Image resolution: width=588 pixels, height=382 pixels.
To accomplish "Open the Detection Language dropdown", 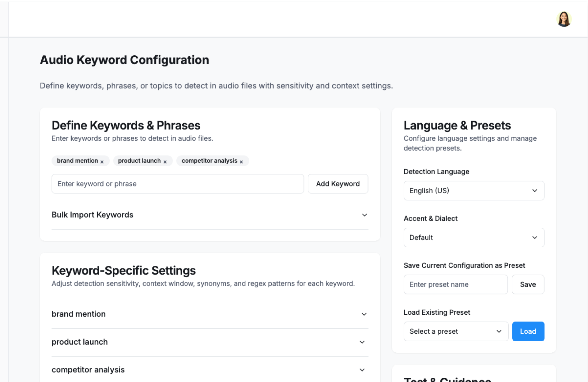I will coord(473,190).
